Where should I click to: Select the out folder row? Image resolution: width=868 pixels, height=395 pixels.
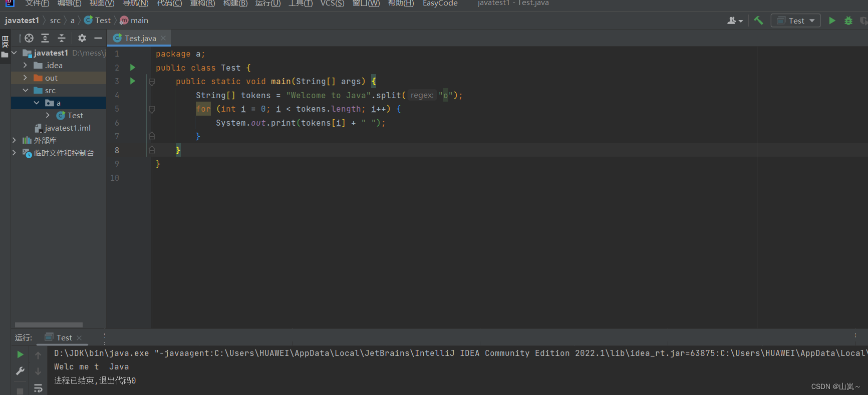point(59,78)
